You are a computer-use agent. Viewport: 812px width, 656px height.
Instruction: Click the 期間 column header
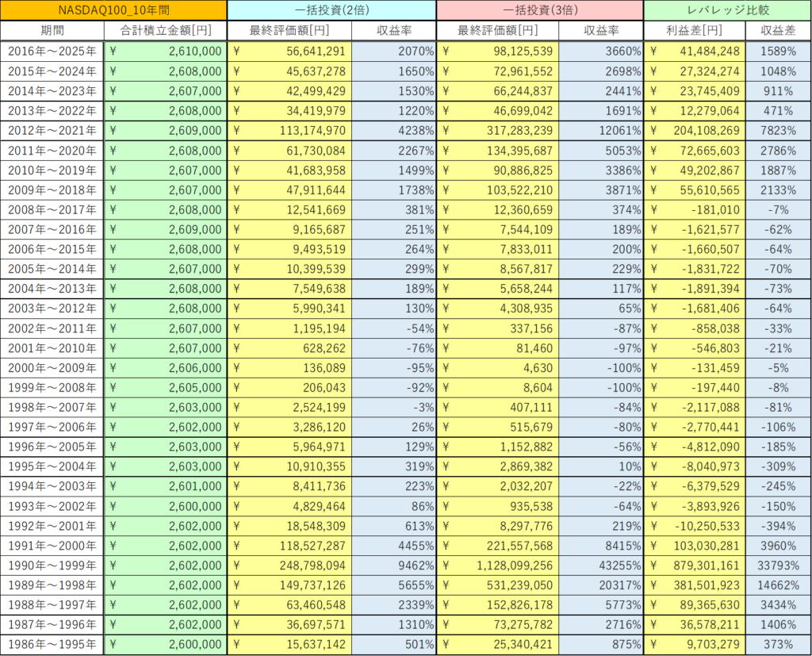point(52,31)
